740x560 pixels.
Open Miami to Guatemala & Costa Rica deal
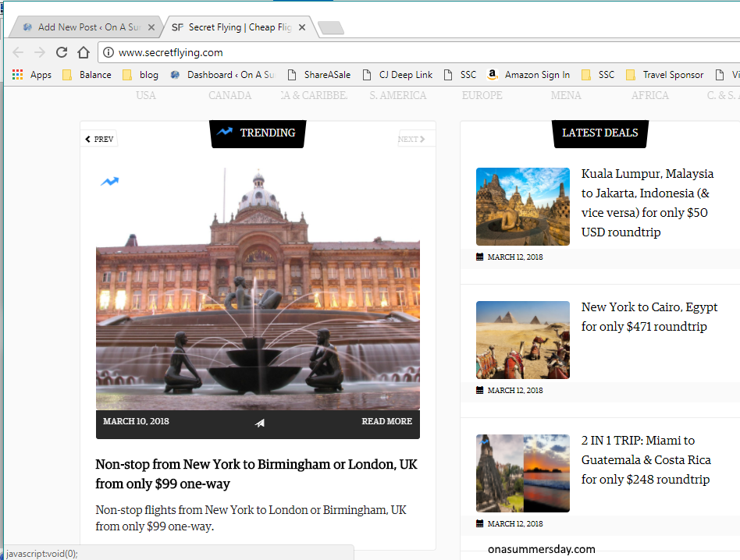pos(646,459)
